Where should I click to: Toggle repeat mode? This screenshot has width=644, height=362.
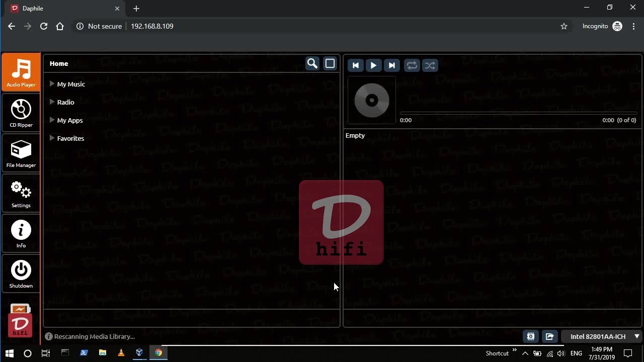(412, 65)
